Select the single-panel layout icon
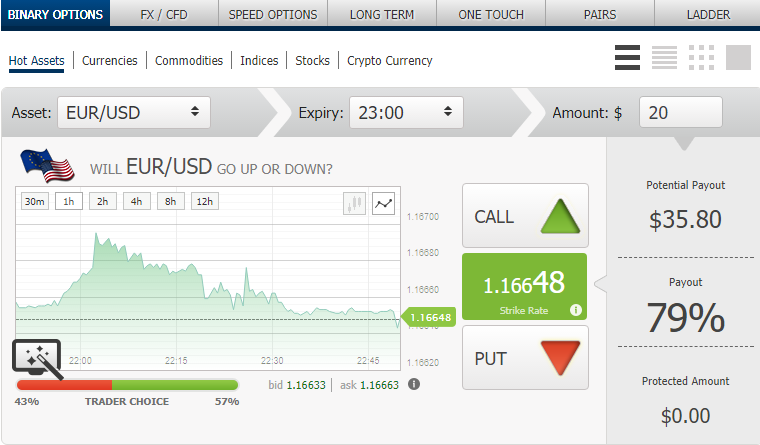Viewport: 760px width, 445px height. [738, 58]
